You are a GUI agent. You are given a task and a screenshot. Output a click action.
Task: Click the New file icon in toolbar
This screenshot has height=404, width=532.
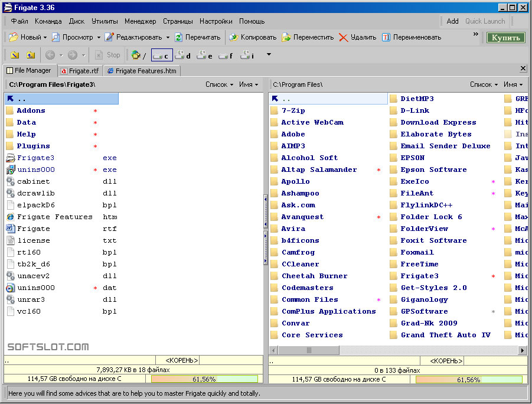pyautogui.click(x=13, y=37)
